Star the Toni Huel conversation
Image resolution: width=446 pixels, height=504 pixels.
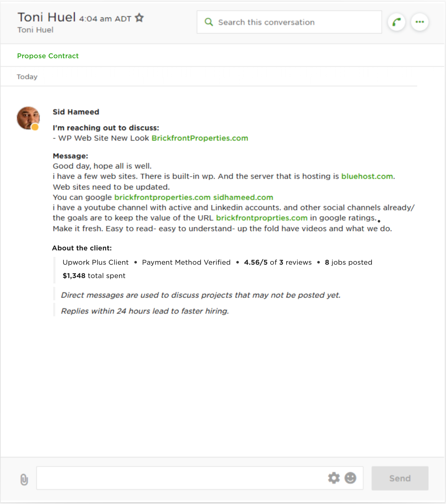(139, 18)
